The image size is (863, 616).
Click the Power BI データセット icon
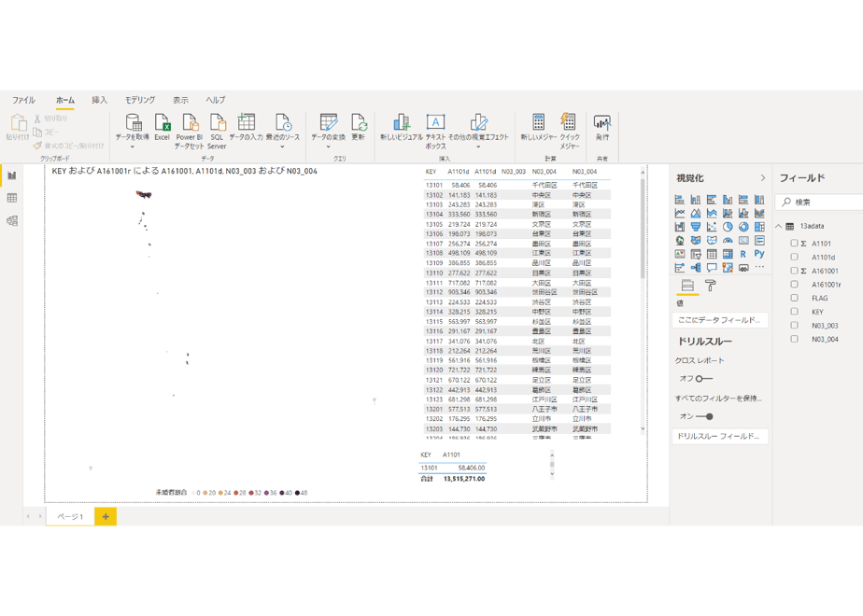point(190,122)
